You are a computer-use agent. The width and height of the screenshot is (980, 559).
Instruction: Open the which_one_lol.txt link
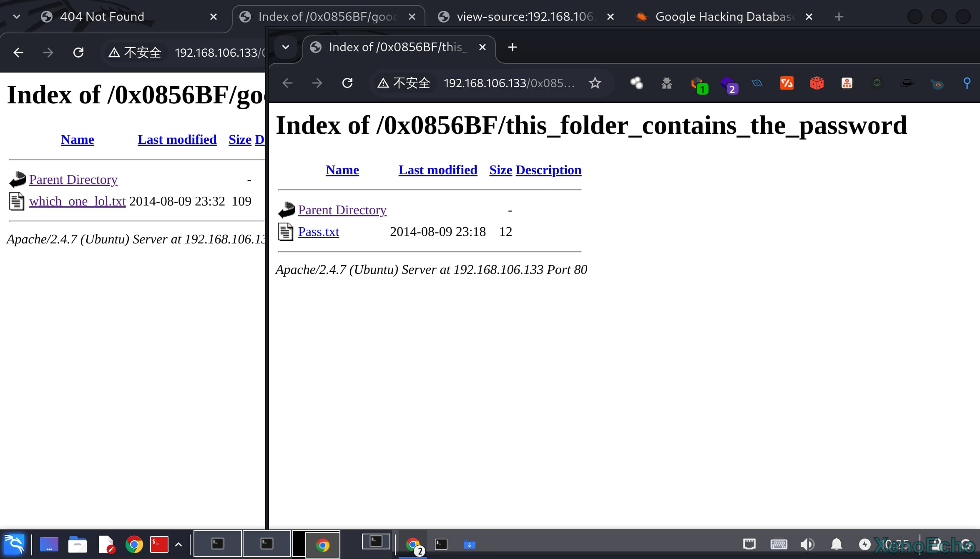[x=77, y=201]
